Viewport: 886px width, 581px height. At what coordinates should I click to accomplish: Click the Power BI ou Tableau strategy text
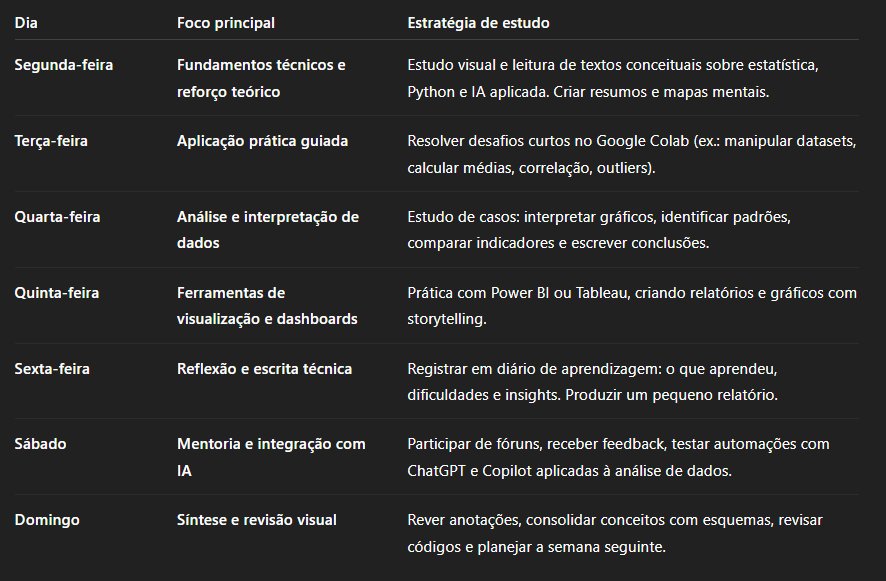pyautogui.click(x=631, y=306)
